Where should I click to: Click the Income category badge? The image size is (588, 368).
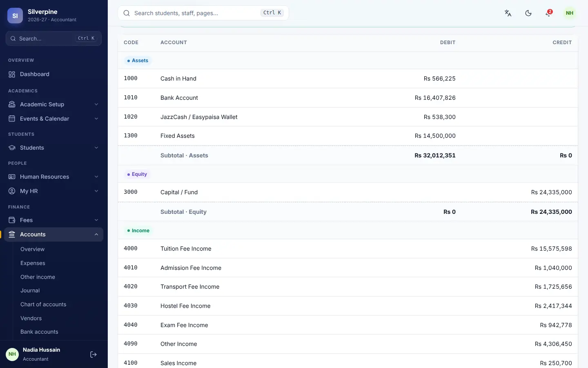138,231
